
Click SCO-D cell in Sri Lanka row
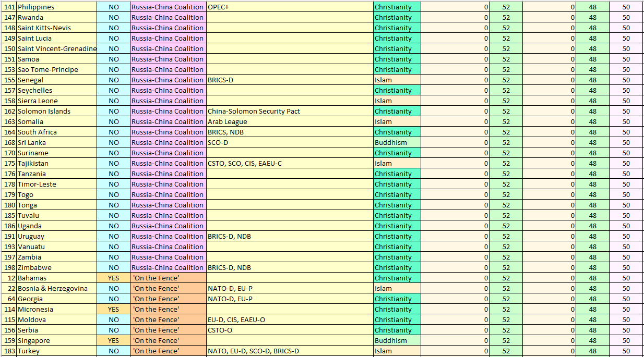point(290,143)
